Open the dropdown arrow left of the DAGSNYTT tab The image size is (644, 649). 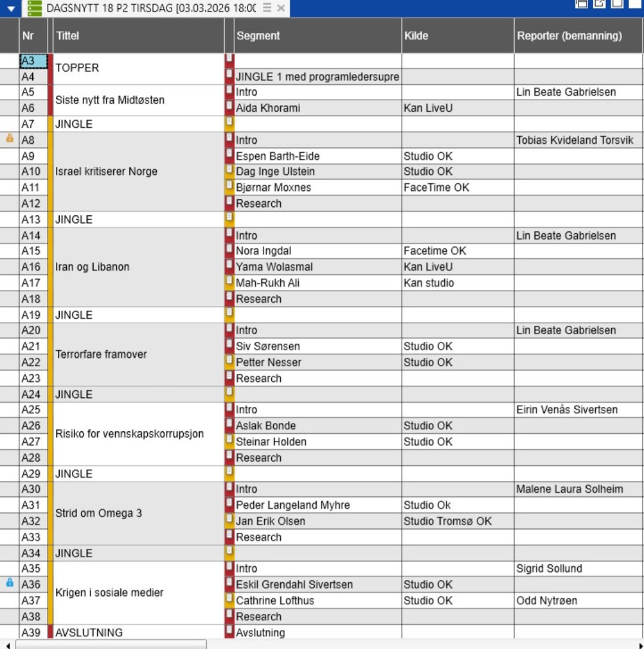[x=11, y=8]
